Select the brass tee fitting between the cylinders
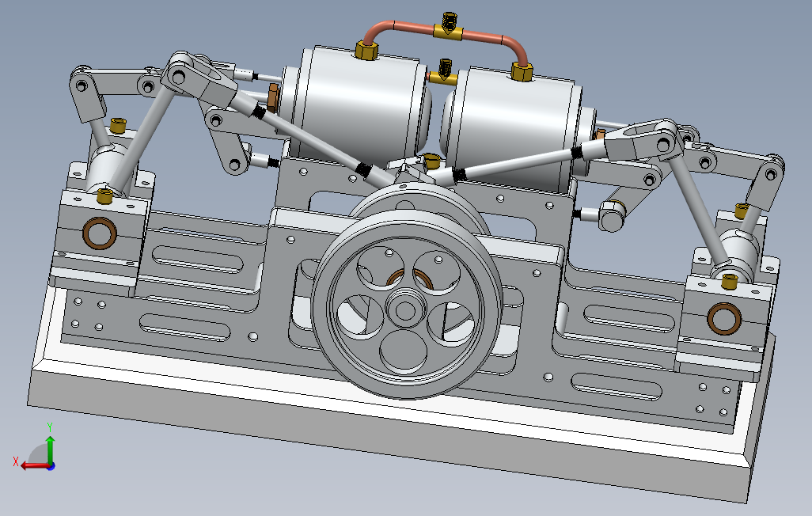Screen dimensions: 812x516 point(444,74)
